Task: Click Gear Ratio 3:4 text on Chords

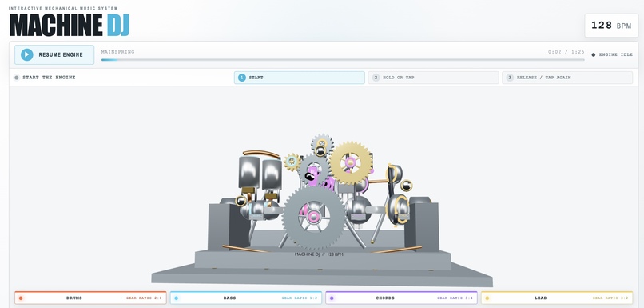Action: point(455,298)
